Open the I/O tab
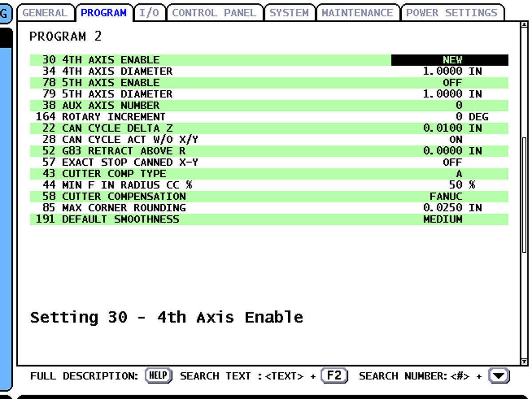The width and height of the screenshot is (532, 399). click(149, 13)
